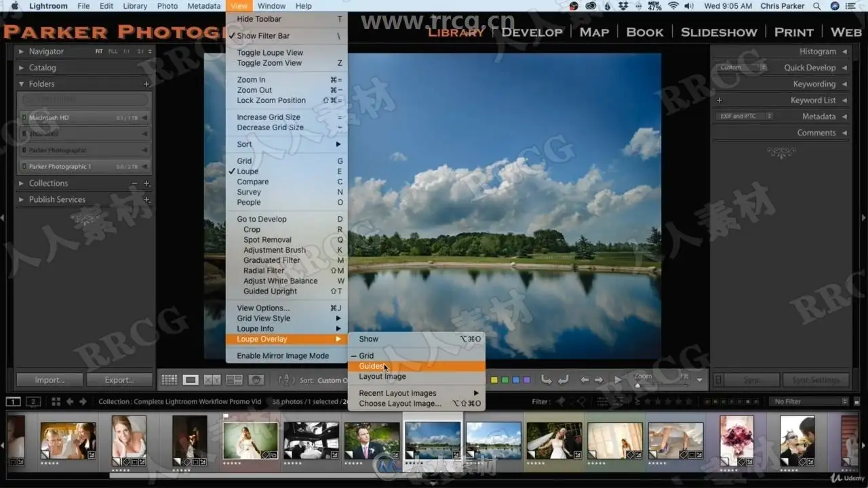
Task: Collapse the Folders panel
Action: click(21, 84)
